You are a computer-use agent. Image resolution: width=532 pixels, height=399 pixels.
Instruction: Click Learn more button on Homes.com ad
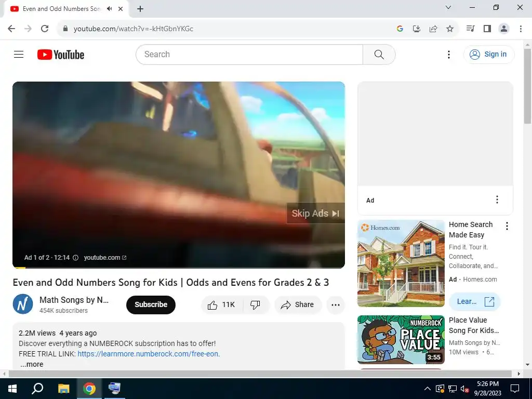tap(475, 302)
